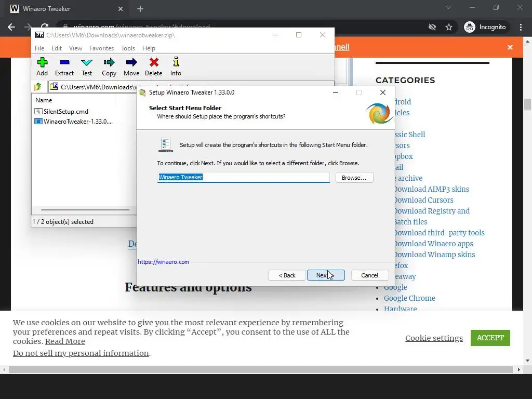Open the Google Chrome category link
532x399 pixels.
click(409, 298)
